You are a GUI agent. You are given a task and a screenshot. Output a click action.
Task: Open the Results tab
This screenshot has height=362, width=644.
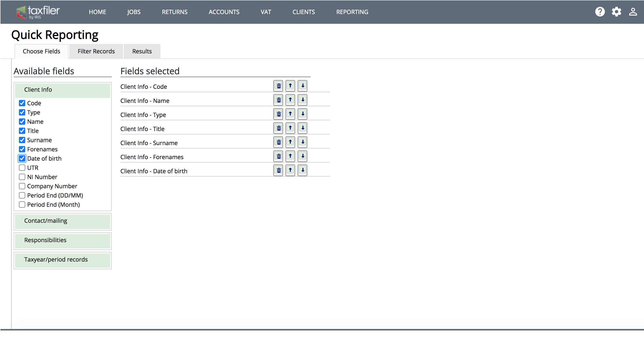click(x=142, y=51)
